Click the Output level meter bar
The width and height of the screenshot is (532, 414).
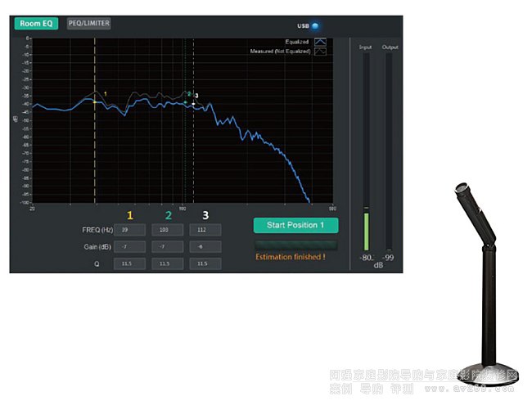coord(389,152)
